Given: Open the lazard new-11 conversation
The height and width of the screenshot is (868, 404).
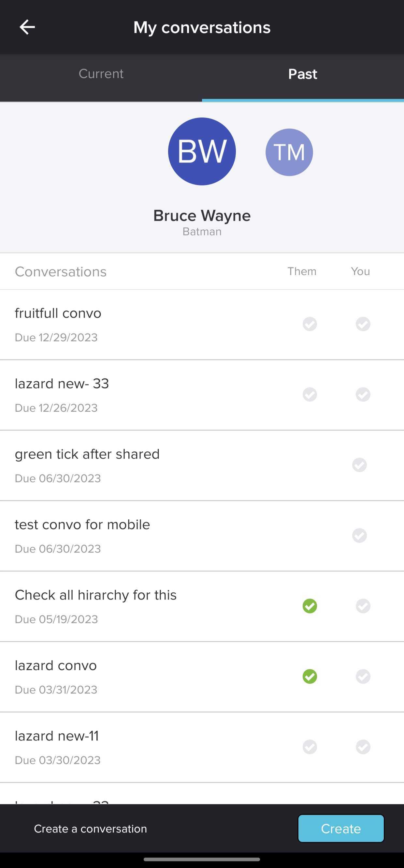Looking at the screenshot, I should (x=202, y=747).
